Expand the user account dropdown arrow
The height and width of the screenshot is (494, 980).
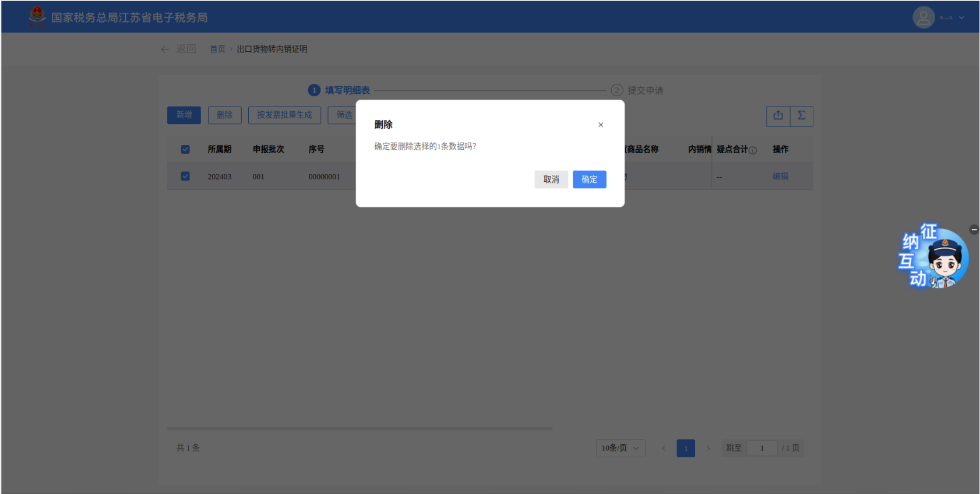(961, 17)
